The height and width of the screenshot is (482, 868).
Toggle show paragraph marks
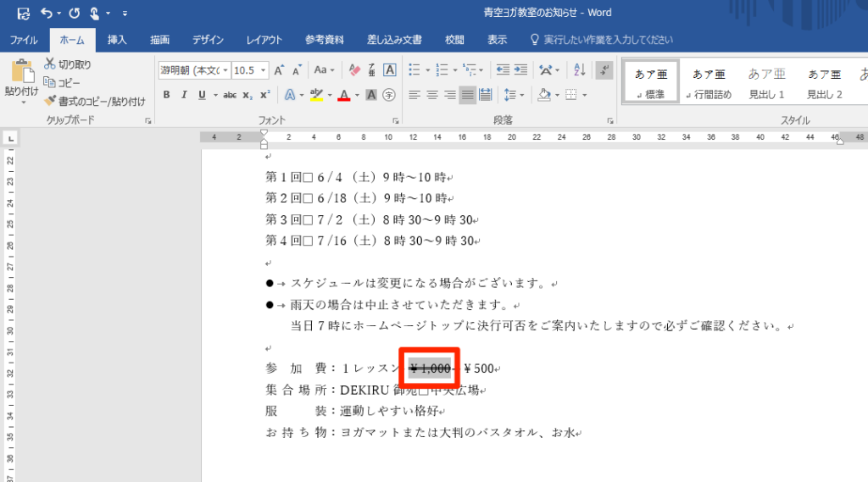point(604,70)
